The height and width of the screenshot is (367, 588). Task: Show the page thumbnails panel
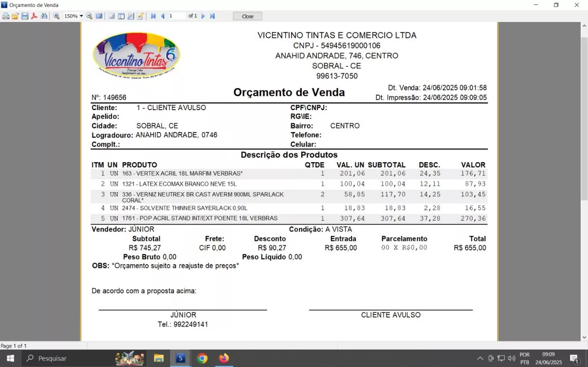(121, 16)
